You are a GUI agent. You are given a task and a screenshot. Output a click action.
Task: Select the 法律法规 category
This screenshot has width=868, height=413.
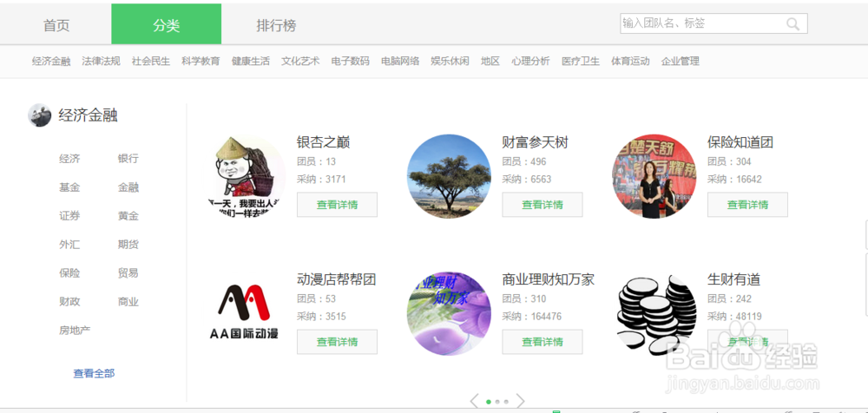point(102,62)
